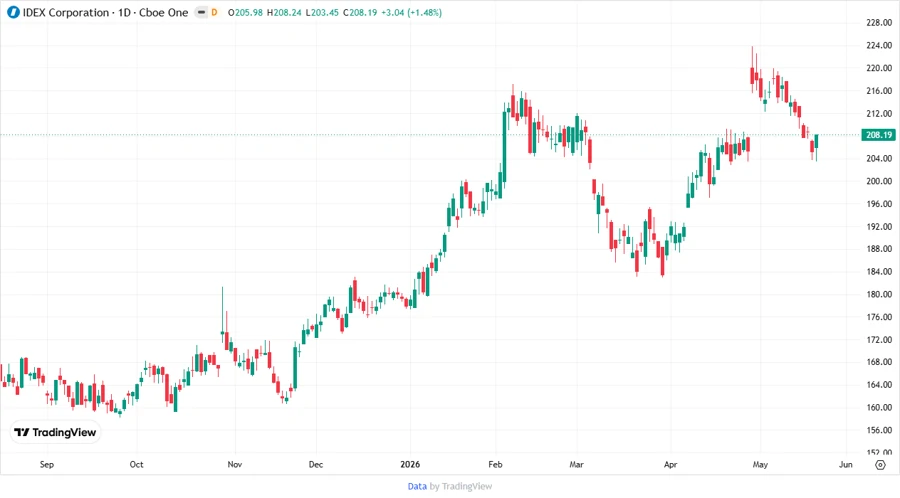Click the 200.00 price axis label
The image size is (900, 498).
click(x=879, y=181)
